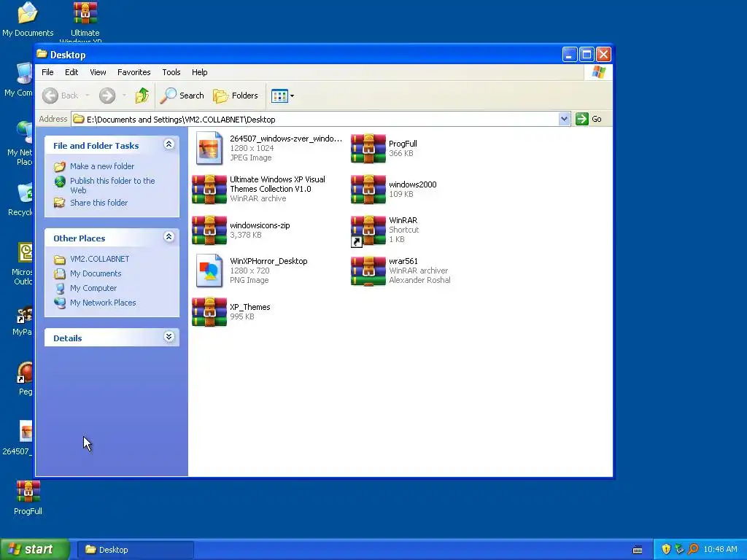Collapse the File and Folder Tasks panel

point(169,144)
